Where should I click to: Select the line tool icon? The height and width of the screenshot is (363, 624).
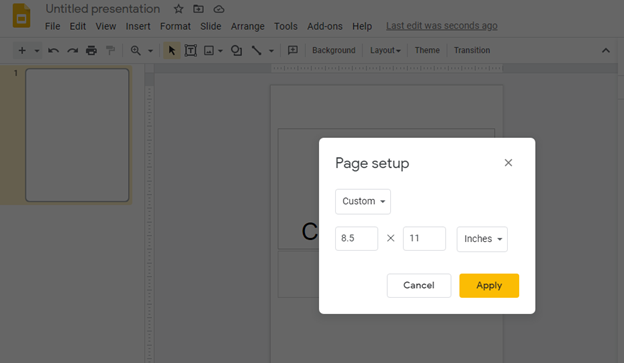click(257, 51)
